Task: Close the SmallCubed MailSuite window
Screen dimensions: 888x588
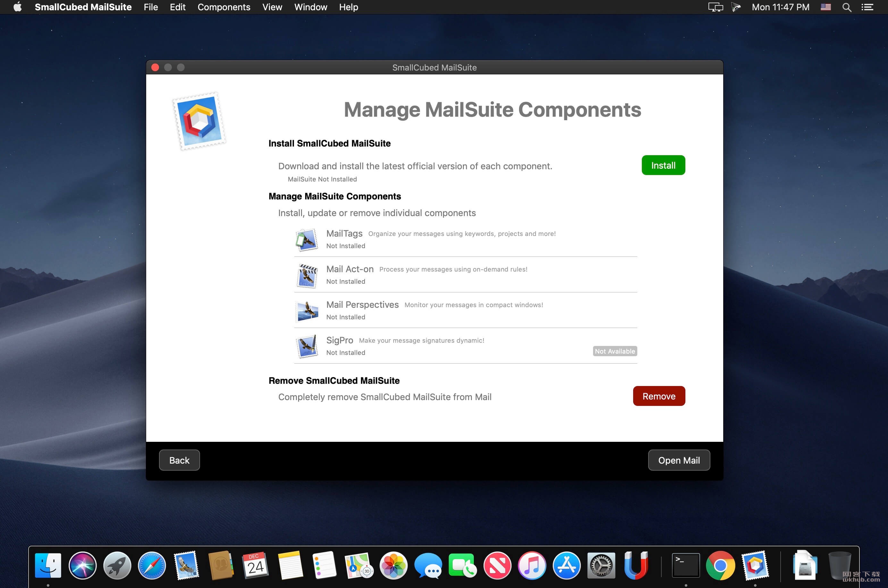Action: tap(155, 68)
